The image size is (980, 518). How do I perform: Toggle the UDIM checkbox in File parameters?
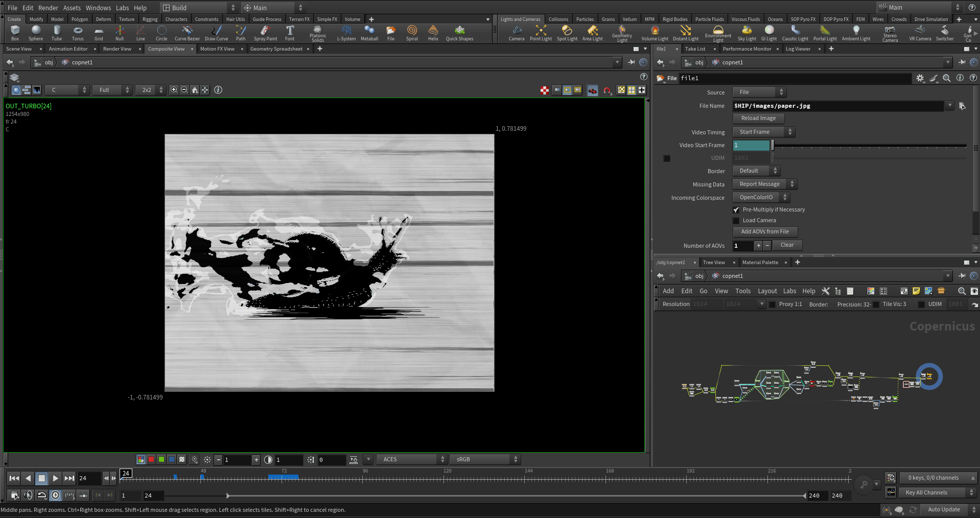point(667,158)
